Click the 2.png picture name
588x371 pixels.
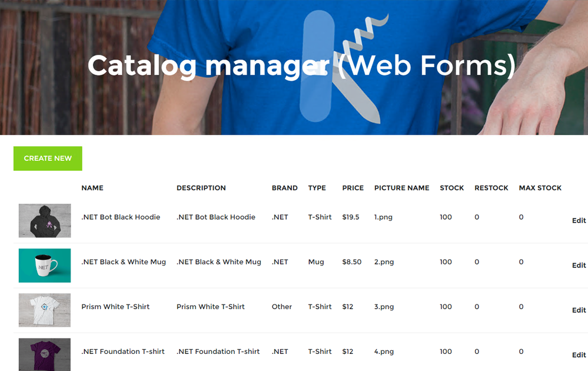coord(384,262)
